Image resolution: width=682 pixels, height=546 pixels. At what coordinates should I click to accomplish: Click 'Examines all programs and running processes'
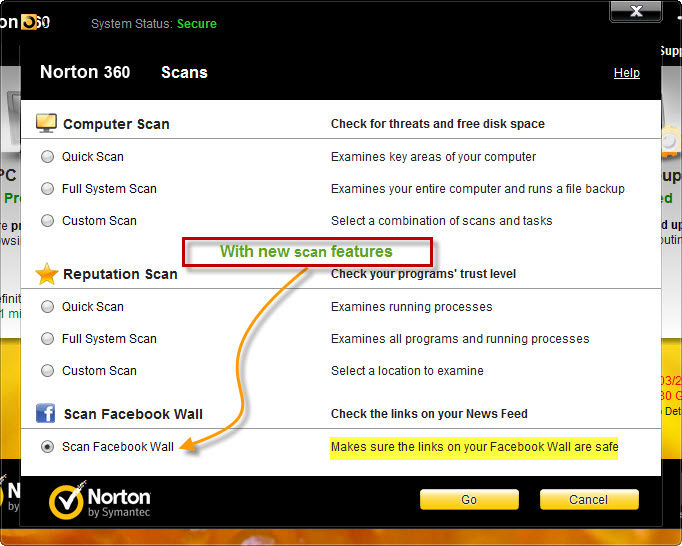pyautogui.click(x=460, y=339)
